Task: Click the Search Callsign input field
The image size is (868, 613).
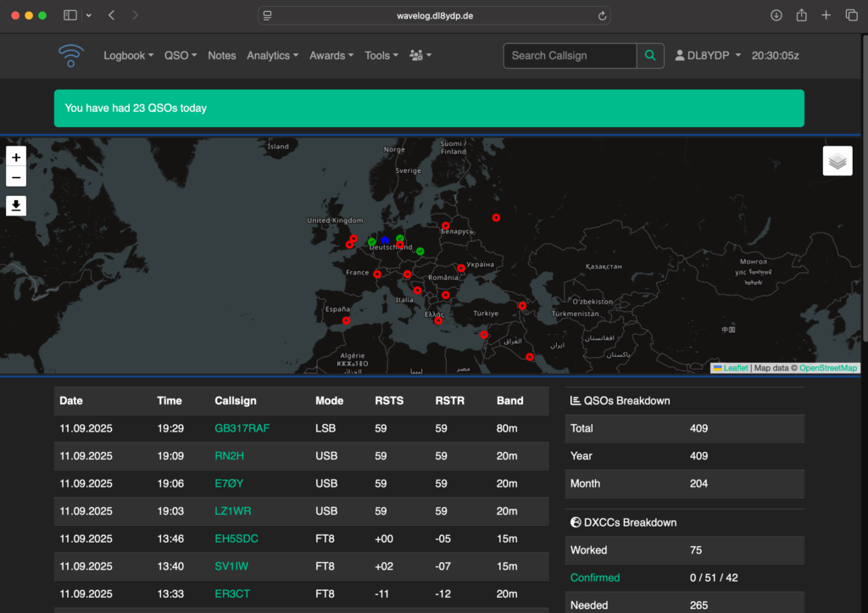Action: pyautogui.click(x=570, y=56)
